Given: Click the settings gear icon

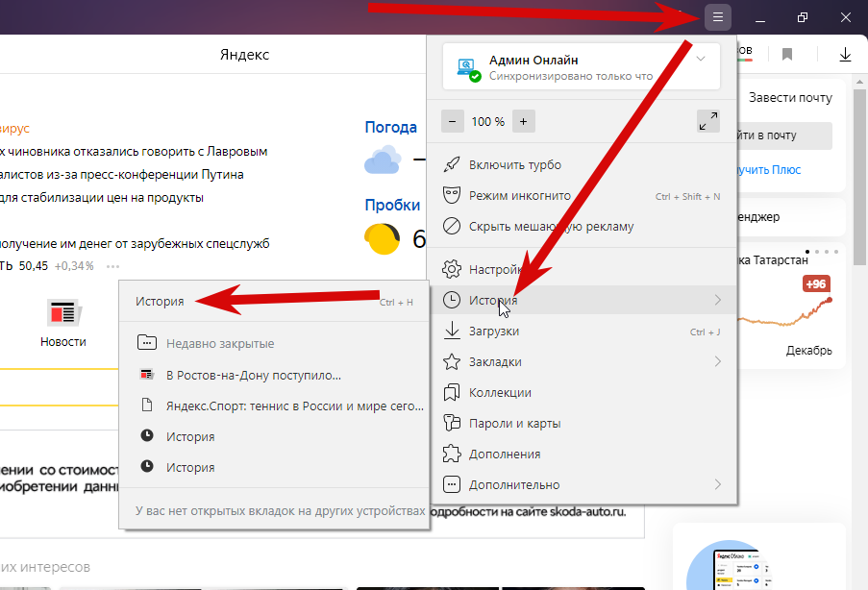Looking at the screenshot, I should pos(452,269).
